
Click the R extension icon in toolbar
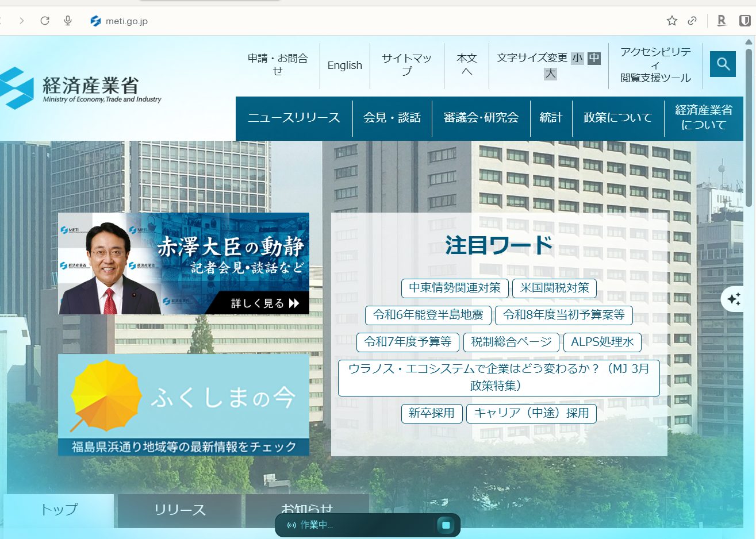pyautogui.click(x=721, y=21)
